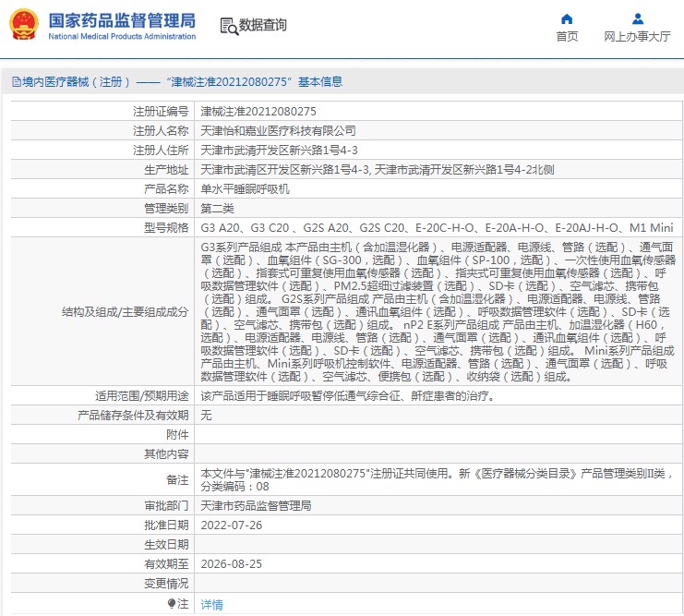Image resolution: width=684 pixels, height=616 pixels.
Task: Click the national emblem logo
Action: 24,24
